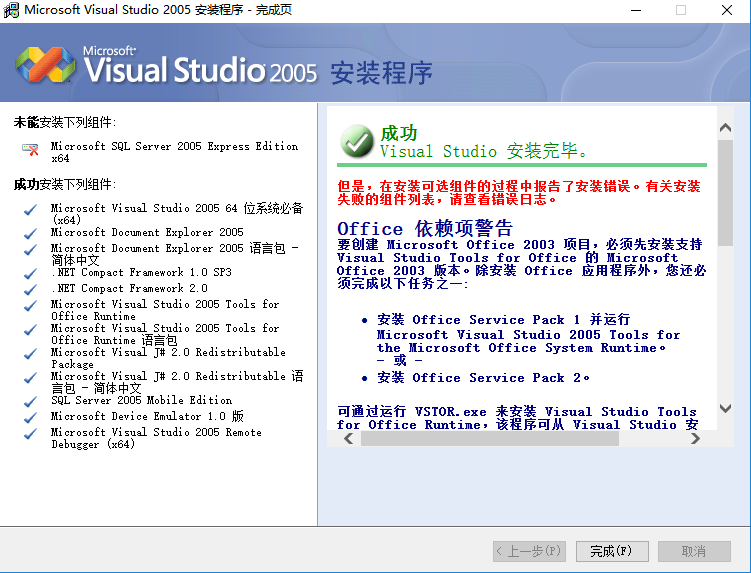Click the horizontal scrollbar left arrow
The width and height of the screenshot is (751, 573).
[x=349, y=438]
